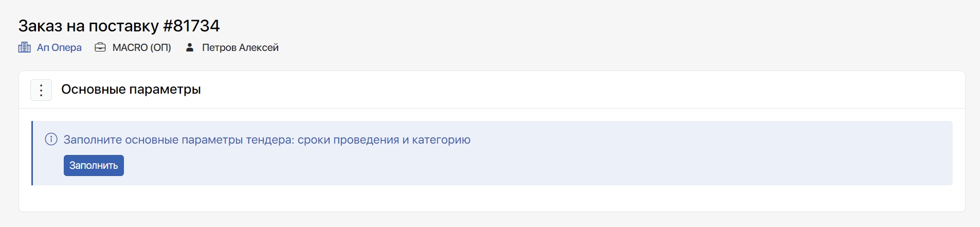980x227 pixels.
Task: Click the name Петров Алексей
Action: pyautogui.click(x=240, y=48)
